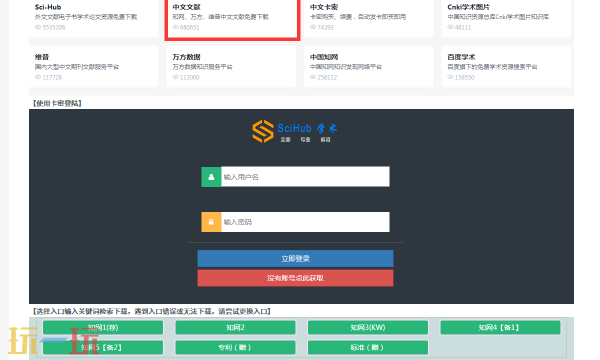600x360 pixels.
Task: Click the 【选择入口输入关键词检索下载 instruction text
Action: 152,311
